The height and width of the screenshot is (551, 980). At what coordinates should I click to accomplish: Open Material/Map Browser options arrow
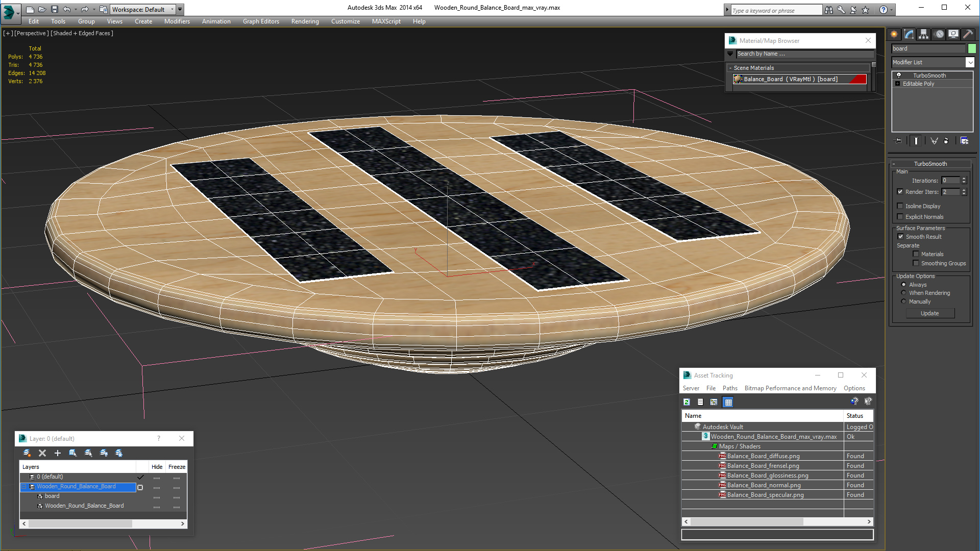[x=730, y=54]
